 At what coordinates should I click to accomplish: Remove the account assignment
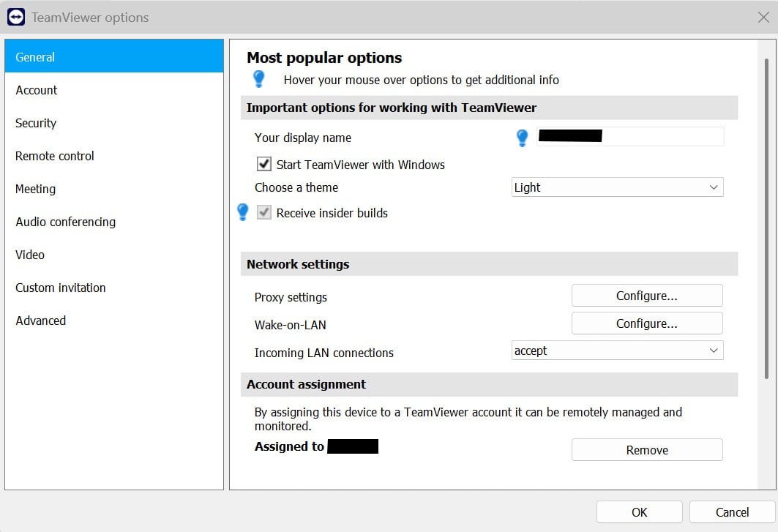[x=647, y=449]
